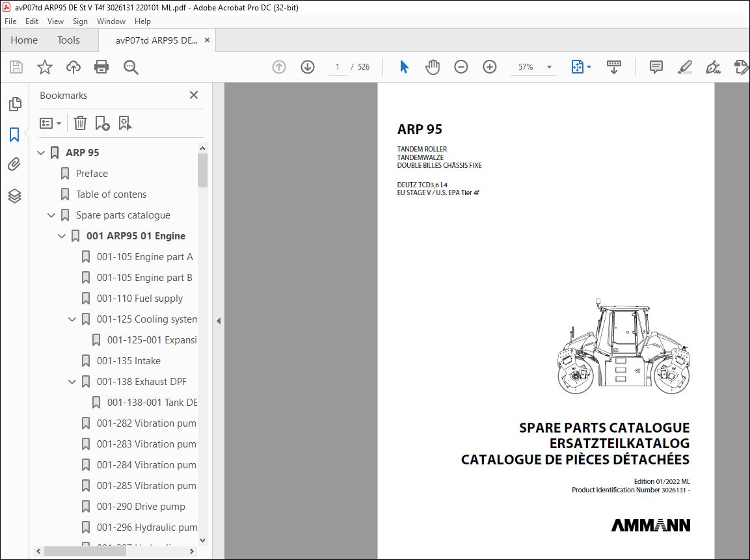Open bookmarks options list menu
Image resolution: width=750 pixels, height=560 pixels.
coord(50,124)
